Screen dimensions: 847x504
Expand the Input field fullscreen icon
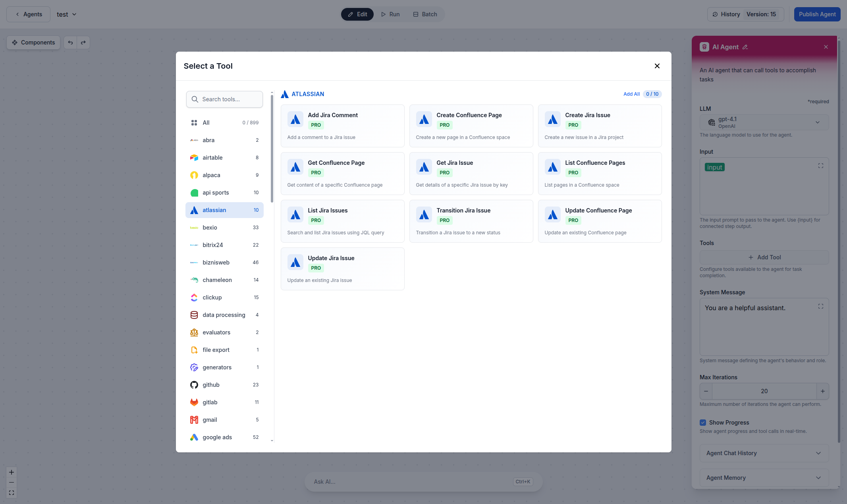click(x=820, y=166)
